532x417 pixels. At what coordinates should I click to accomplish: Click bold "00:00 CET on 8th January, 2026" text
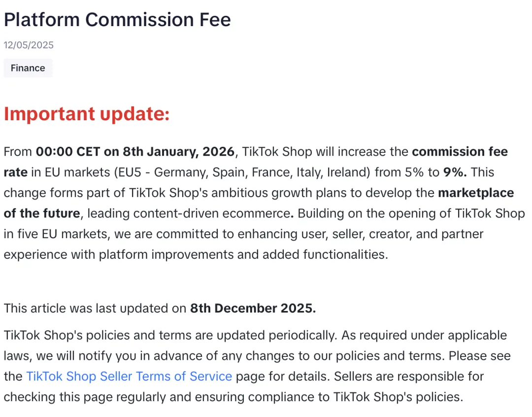click(135, 151)
